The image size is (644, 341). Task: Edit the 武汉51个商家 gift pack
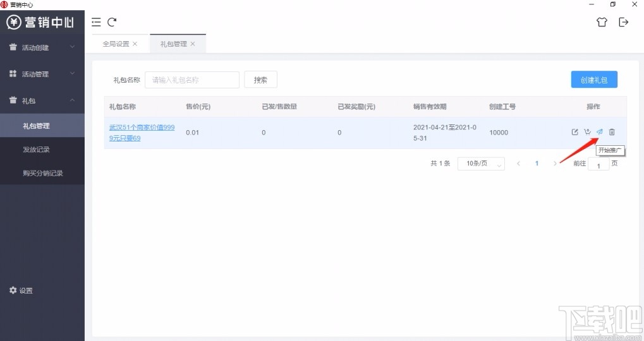pos(575,132)
